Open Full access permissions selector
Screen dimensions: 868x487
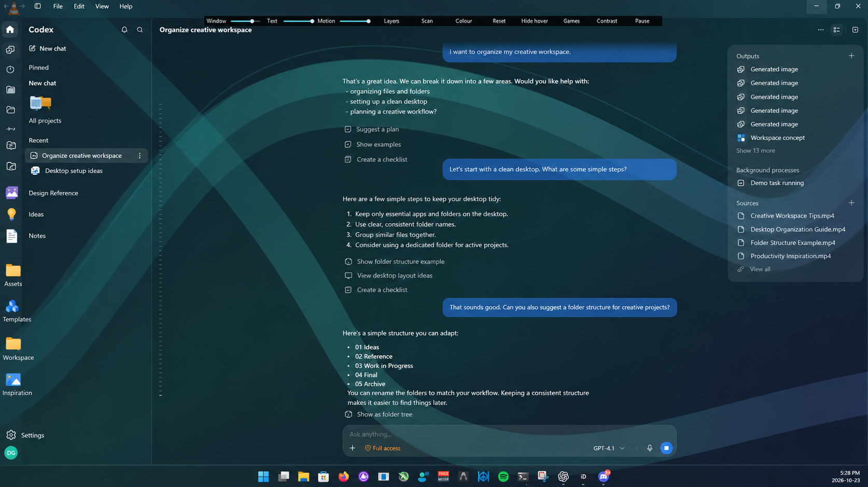point(383,448)
